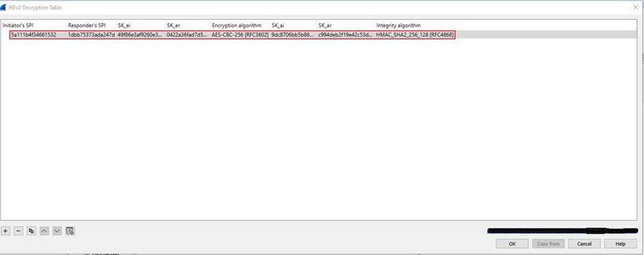This screenshot has width=644, height=255.
Task: Click the Cancel button
Action: (x=585, y=244)
